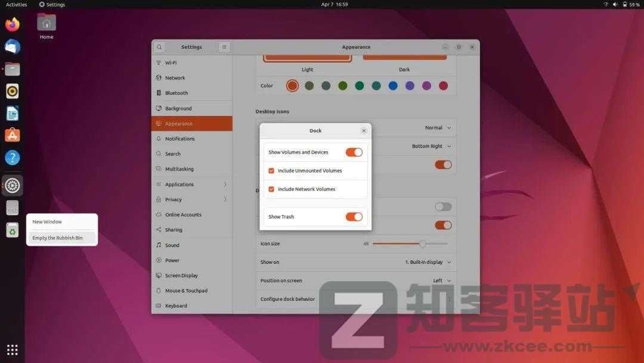
Task: Open the Help app from the dock
Action: pyautogui.click(x=12, y=156)
